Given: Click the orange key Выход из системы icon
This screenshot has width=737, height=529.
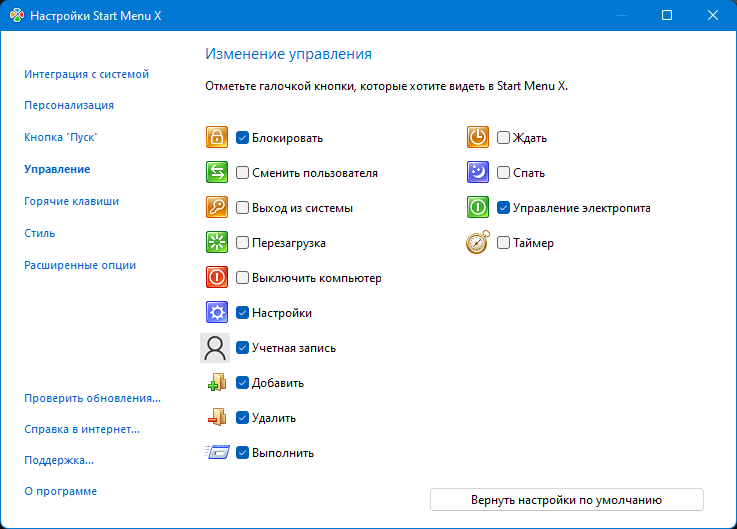Looking at the screenshot, I should (217, 208).
